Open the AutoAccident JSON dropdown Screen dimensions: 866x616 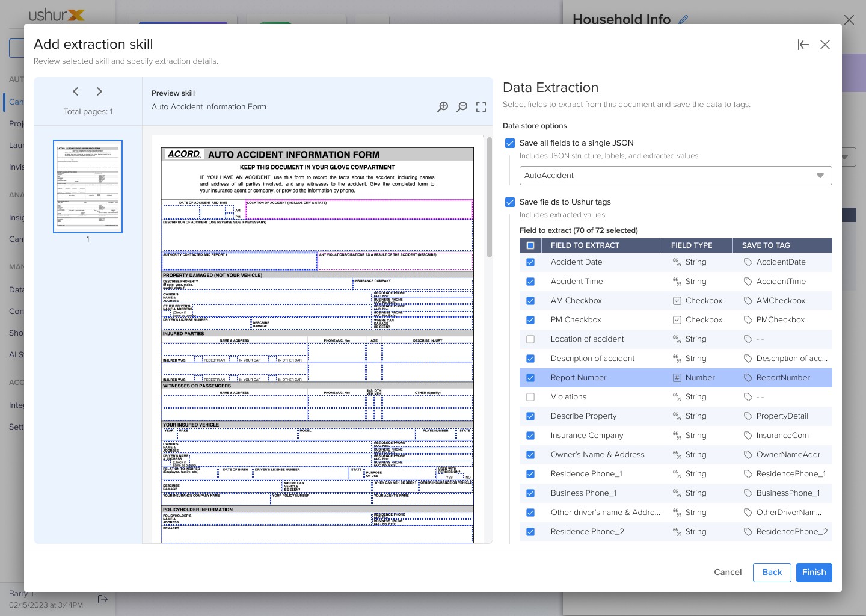(676, 176)
